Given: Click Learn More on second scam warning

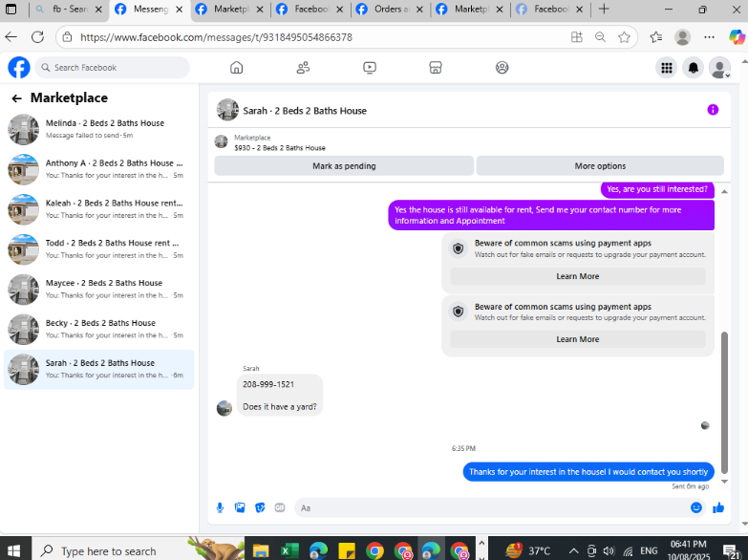Looking at the screenshot, I should point(578,339).
